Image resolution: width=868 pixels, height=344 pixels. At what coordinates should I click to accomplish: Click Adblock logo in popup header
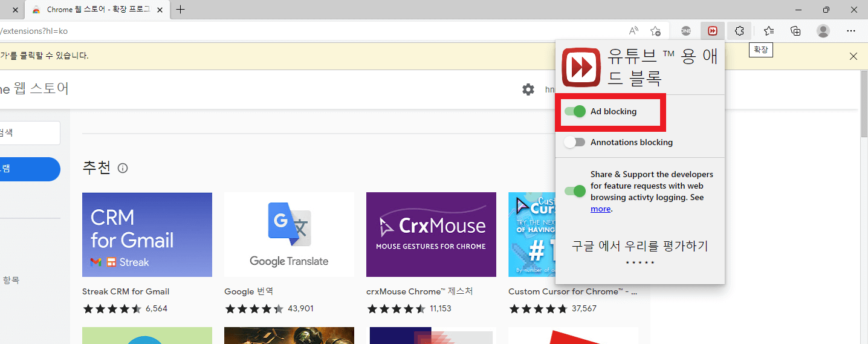click(581, 67)
